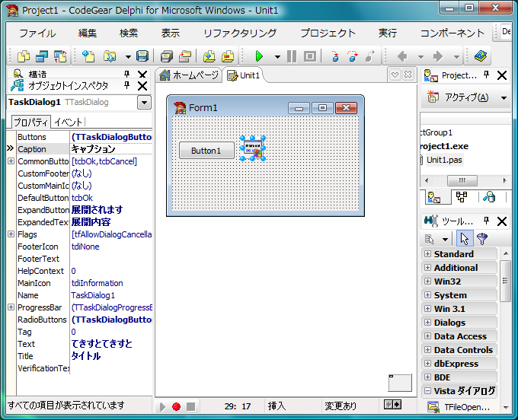Click the form position preview thumbnail

400,383
